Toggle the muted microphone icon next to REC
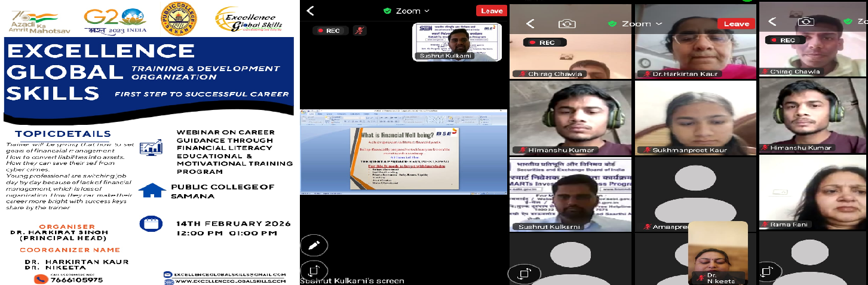 [359, 30]
